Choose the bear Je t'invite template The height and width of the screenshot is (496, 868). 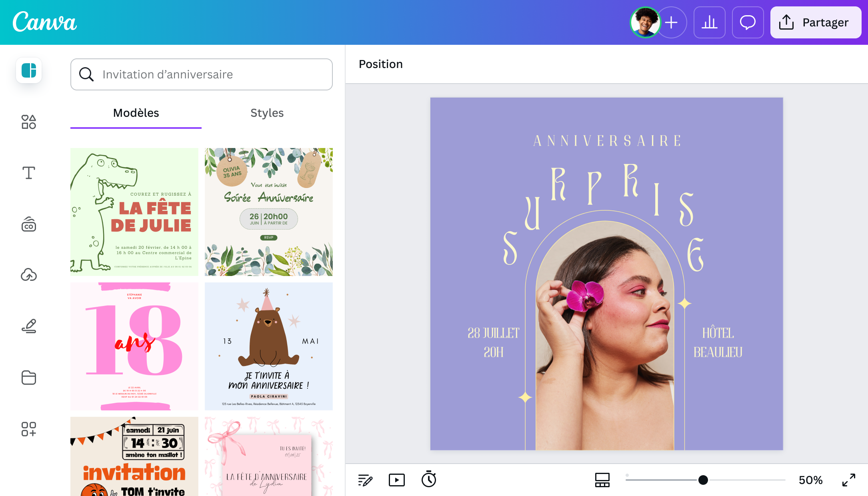click(x=269, y=346)
